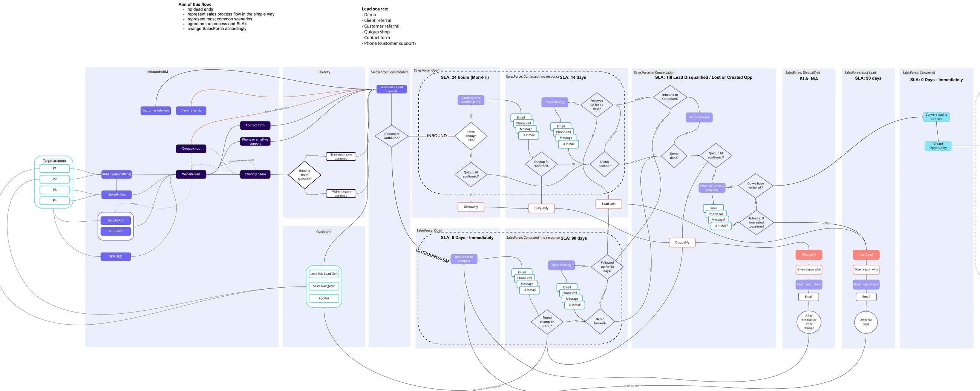The height and width of the screenshot is (391, 980).
Task: Click the FB/IG Ads node
Action: 116,231
